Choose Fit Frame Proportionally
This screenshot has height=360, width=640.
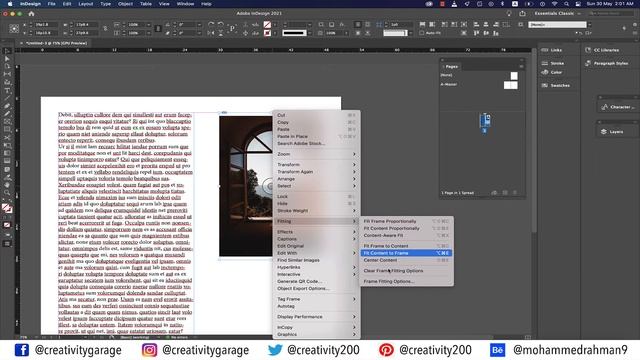406,221
